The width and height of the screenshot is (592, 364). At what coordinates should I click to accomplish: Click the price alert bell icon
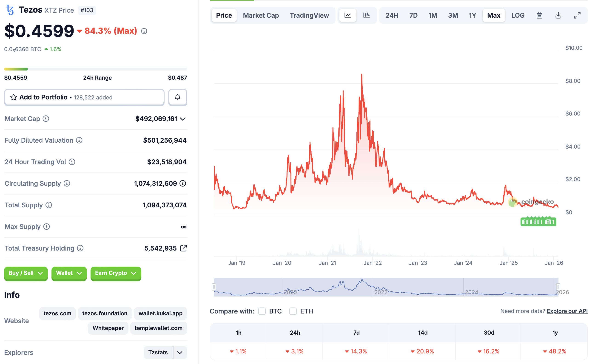(178, 98)
